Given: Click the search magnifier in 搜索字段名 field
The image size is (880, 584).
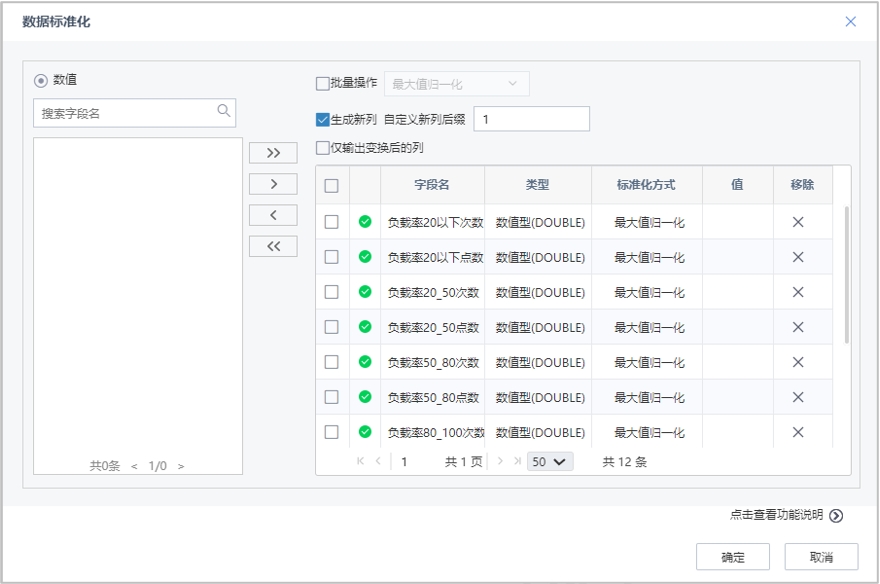Looking at the screenshot, I should pyautogui.click(x=226, y=113).
